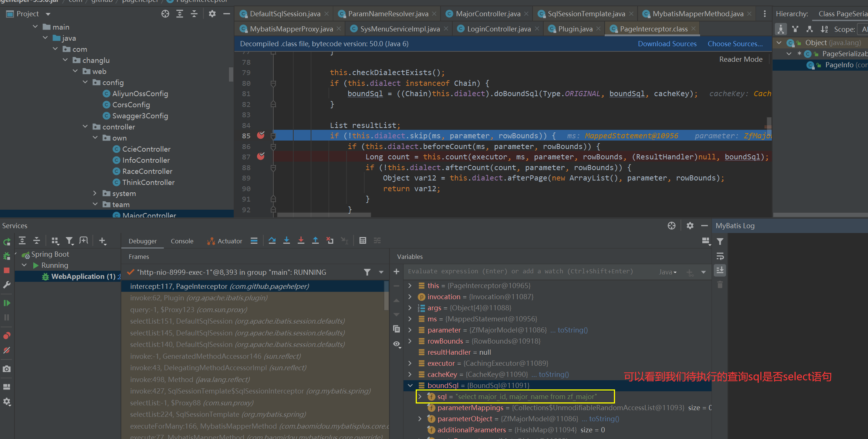Toggle breakpoint on line 85
Screen dimensions: 868x439
coord(261,135)
